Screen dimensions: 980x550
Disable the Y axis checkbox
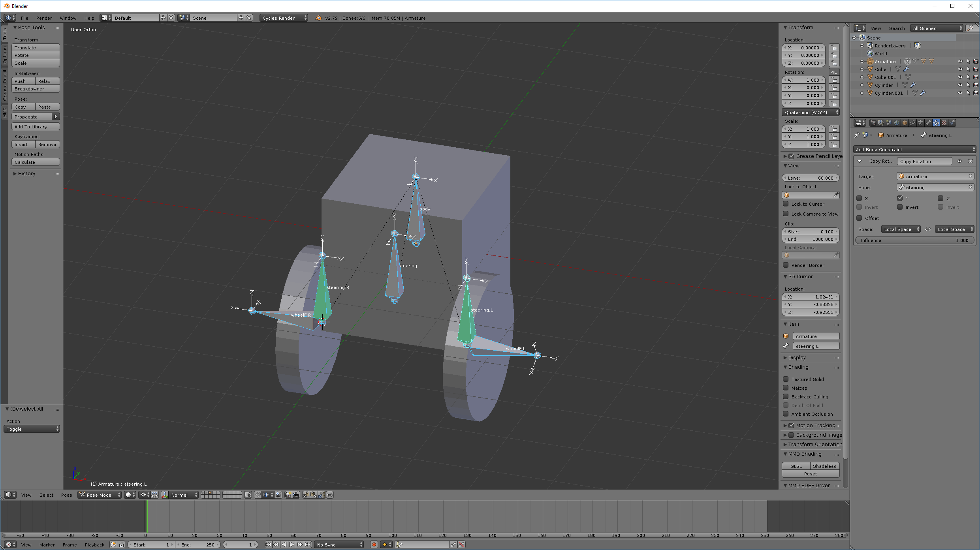click(900, 198)
